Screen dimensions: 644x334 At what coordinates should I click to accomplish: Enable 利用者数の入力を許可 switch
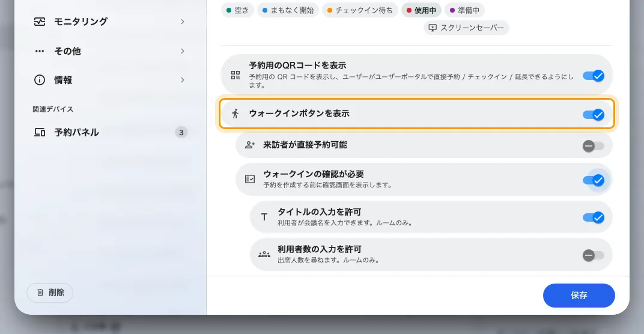click(594, 255)
